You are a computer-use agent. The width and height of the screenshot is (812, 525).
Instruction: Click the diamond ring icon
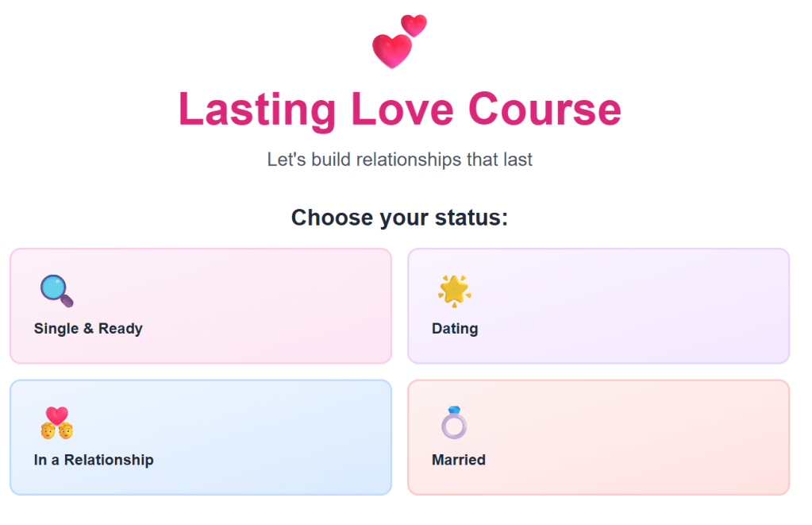click(454, 423)
